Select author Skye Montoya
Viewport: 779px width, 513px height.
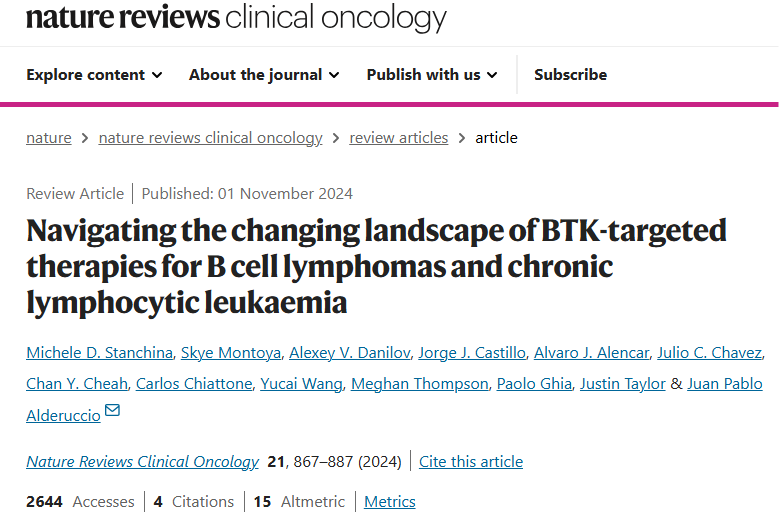pyautogui.click(x=231, y=353)
